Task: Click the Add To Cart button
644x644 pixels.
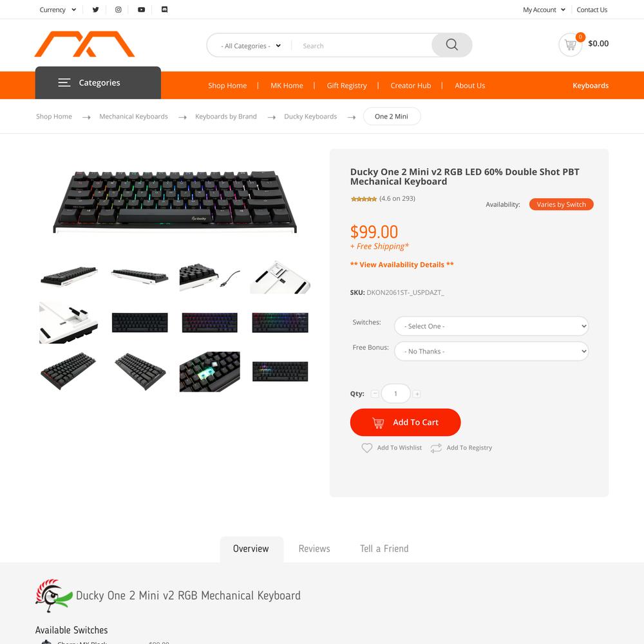Action: coord(405,422)
